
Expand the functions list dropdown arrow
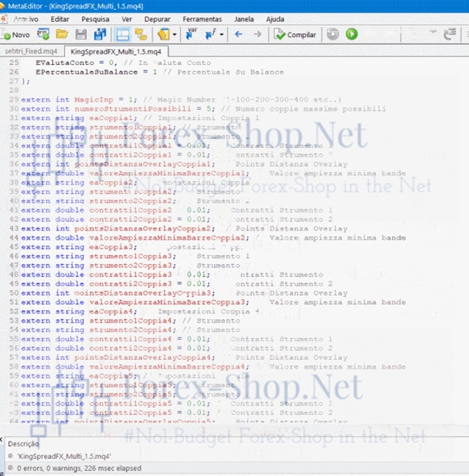(x=222, y=35)
